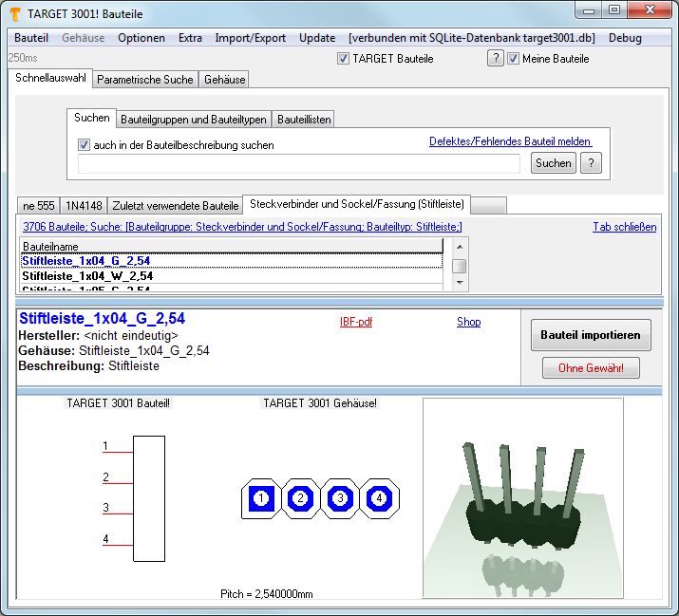The width and height of the screenshot is (679, 616).
Task: Click pad 2 in the Gehäuse preview
Action: (x=300, y=497)
